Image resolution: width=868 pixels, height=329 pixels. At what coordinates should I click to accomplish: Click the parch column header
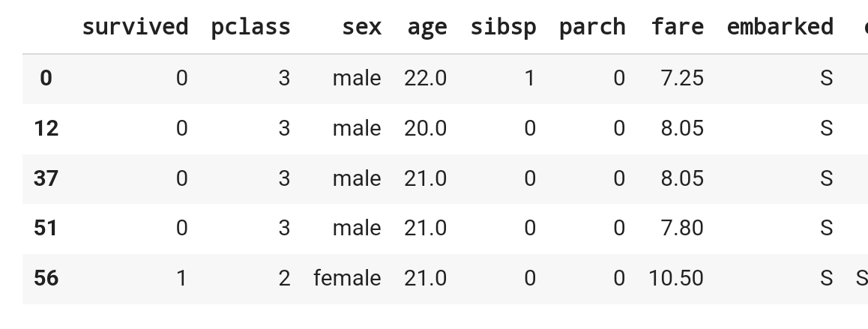[592, 26]
